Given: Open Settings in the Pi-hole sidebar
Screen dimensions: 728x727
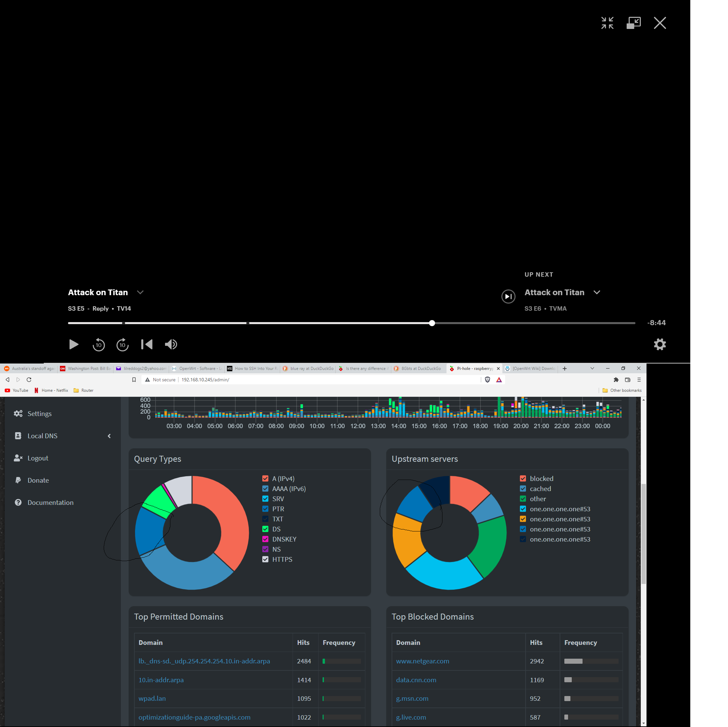Looking at the screenshot, I should point(39,414).
